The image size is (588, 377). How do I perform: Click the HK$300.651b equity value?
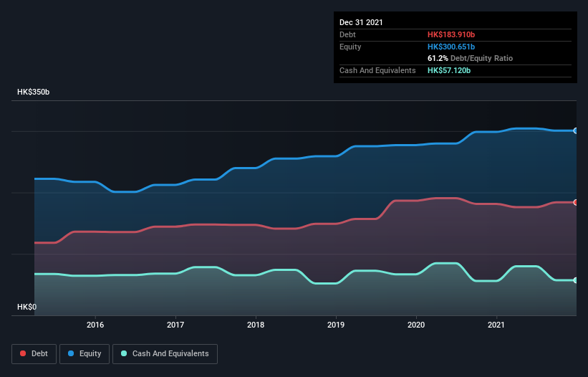click(x=451, y=47)
